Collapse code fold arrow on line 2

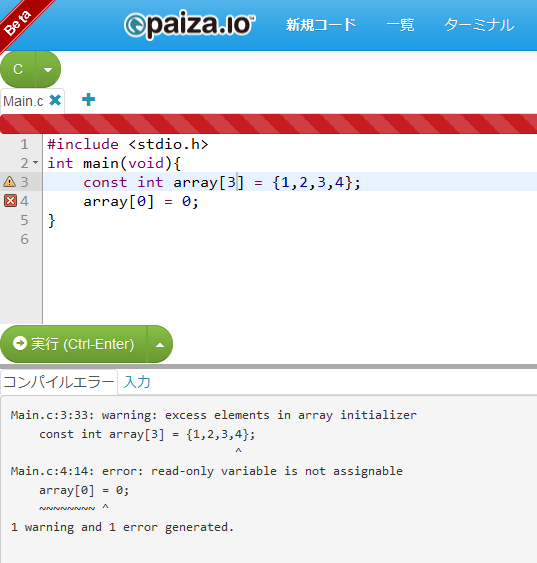click(x=36, y=163)
